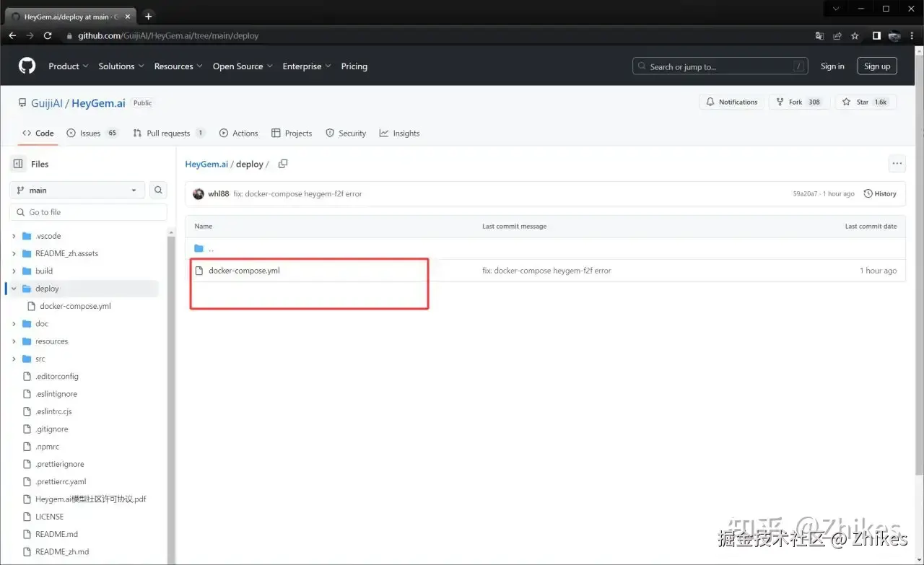Viewport: 924px width, 565px height.
Task: Open the Resources menu
Action: coord(178,66)
